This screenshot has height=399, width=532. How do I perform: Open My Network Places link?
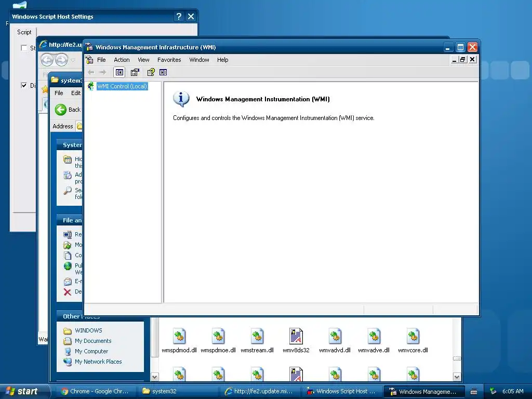click(98, 362)
